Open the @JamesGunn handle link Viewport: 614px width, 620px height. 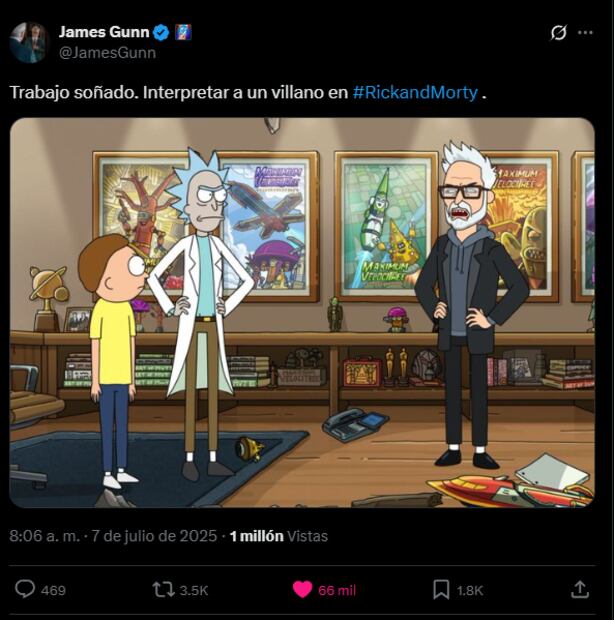click(x=107, y=53)
